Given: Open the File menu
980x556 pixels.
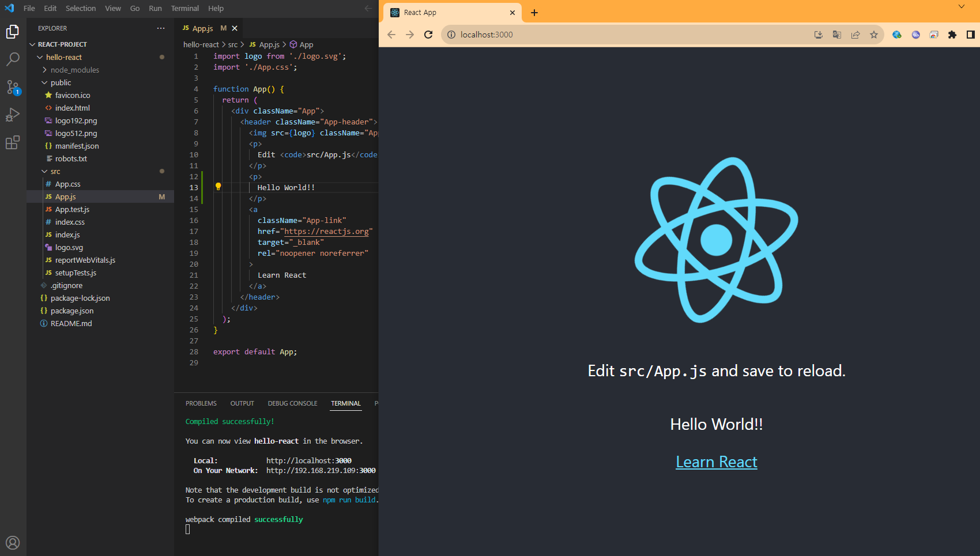Looking at the screenshot, I should point(29,8).
